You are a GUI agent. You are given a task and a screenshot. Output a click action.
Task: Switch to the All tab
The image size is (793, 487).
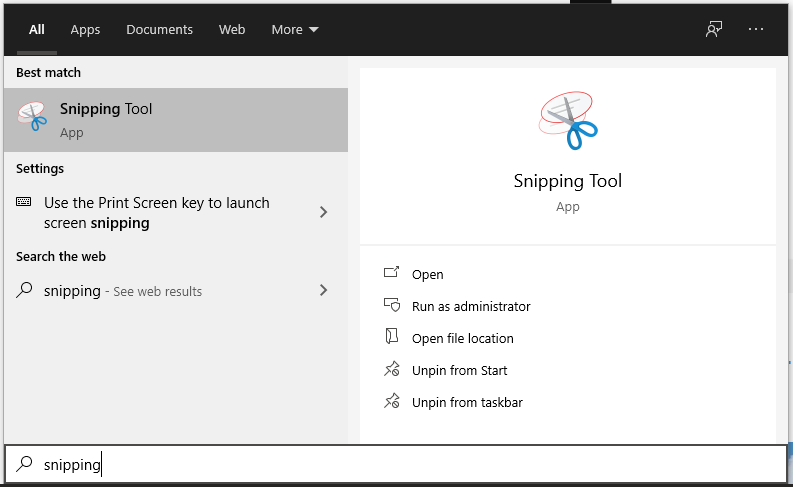[x=36, y=29]
